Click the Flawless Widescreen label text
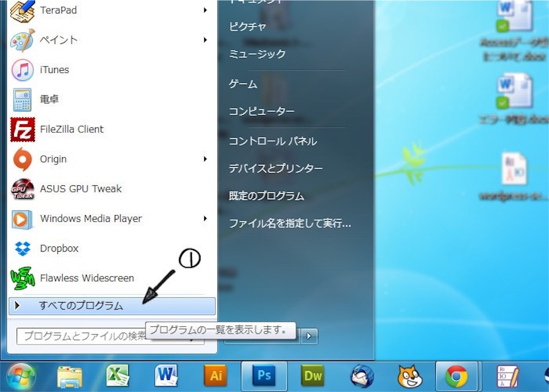Screen dimensions: 549x392 (x=87, y=278)
